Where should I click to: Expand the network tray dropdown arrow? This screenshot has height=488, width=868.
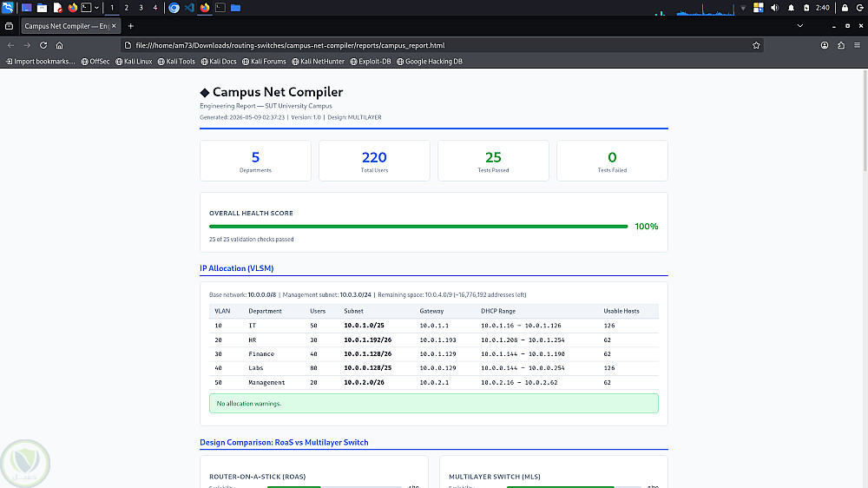point(743,8)
